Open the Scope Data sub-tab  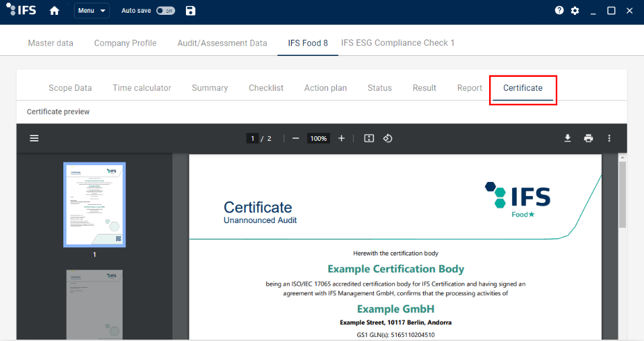[x=70, y=88]
